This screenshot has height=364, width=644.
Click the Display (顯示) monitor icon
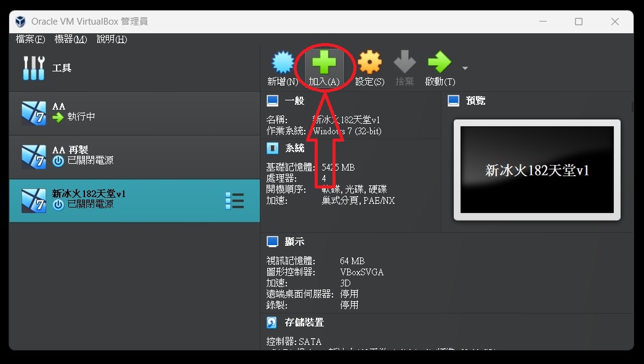pos(272,241)
